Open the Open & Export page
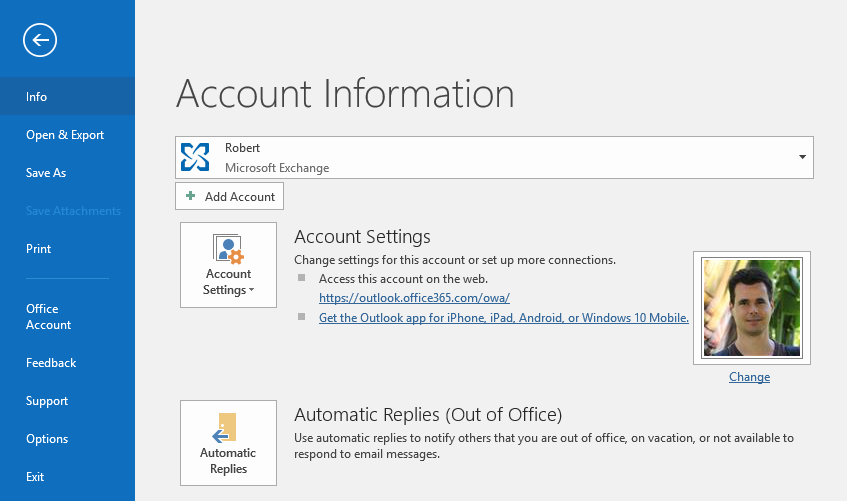This screenshot has height=501, width=847. [x=65, y=135]
